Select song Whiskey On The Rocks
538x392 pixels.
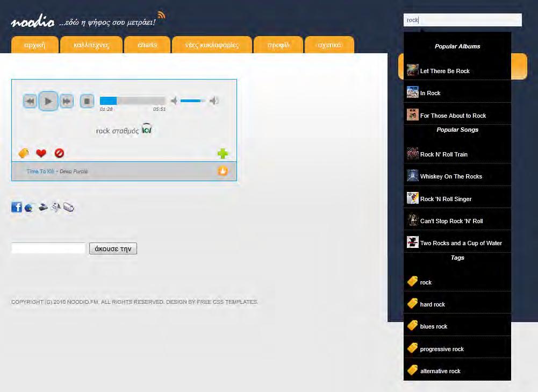point(457,176)
